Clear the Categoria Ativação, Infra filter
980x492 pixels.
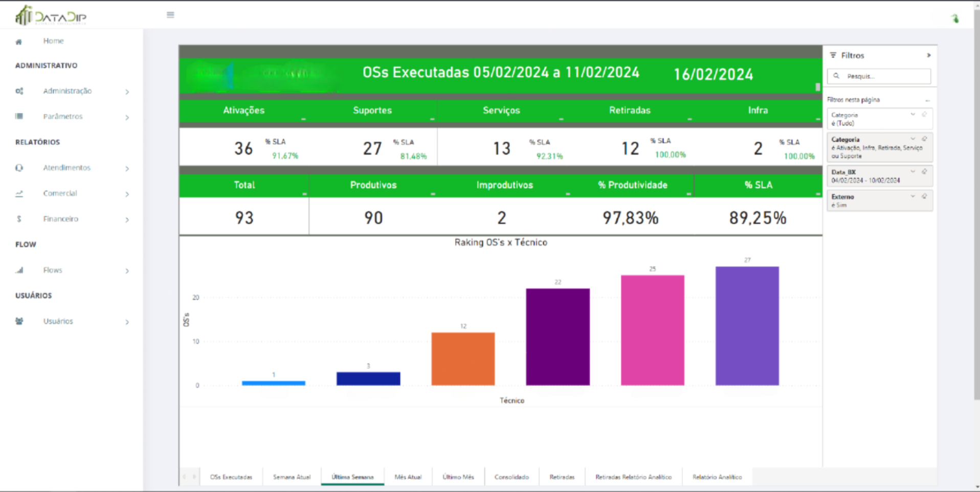pyautogui.click(x=924, y=139)
